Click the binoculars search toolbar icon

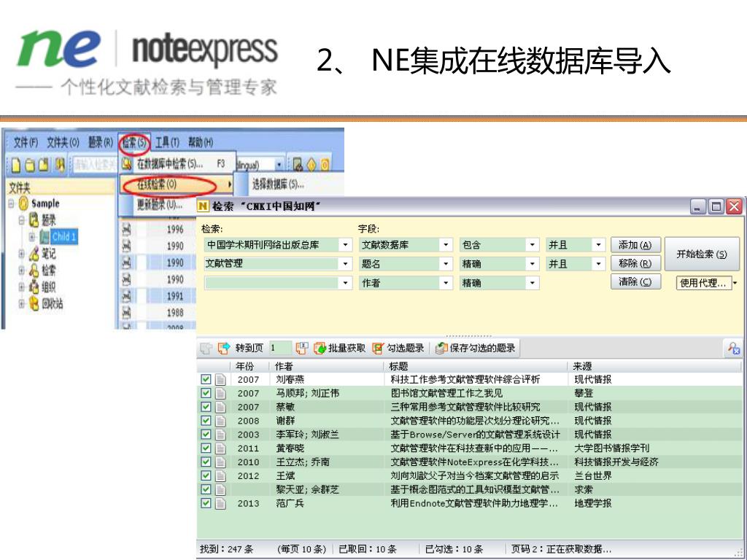pyautogui.click(x=61, y=165)
